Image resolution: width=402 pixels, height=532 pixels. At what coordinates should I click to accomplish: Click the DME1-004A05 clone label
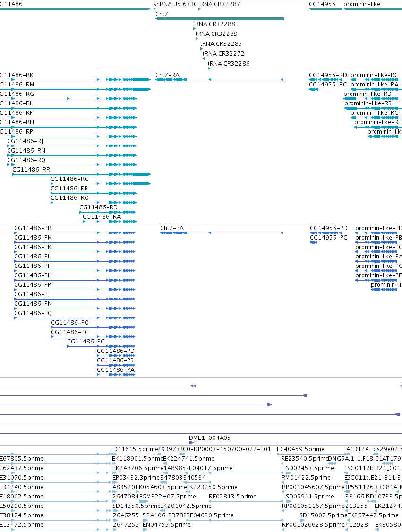210,438
